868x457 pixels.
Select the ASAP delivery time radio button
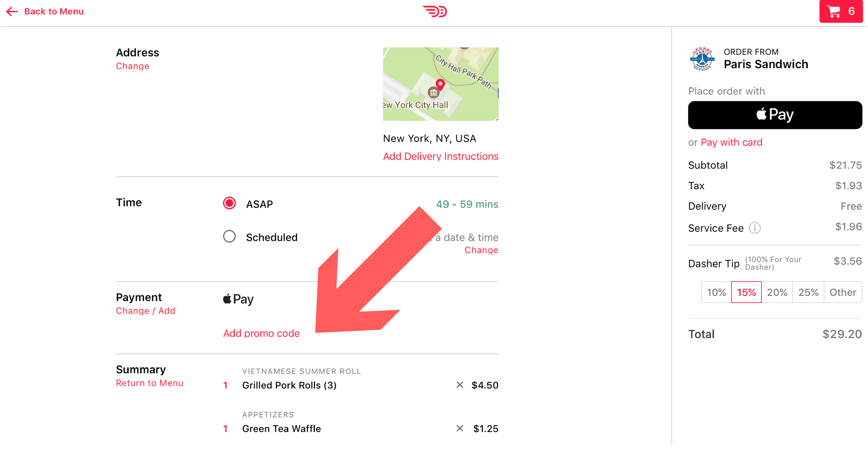(x=228, y=204)
